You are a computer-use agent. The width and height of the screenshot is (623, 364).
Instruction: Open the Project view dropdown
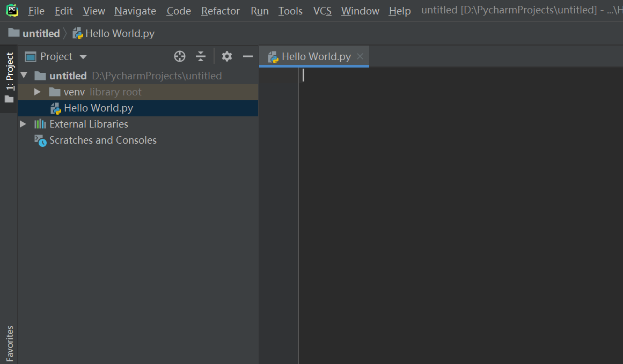[83, 56]
